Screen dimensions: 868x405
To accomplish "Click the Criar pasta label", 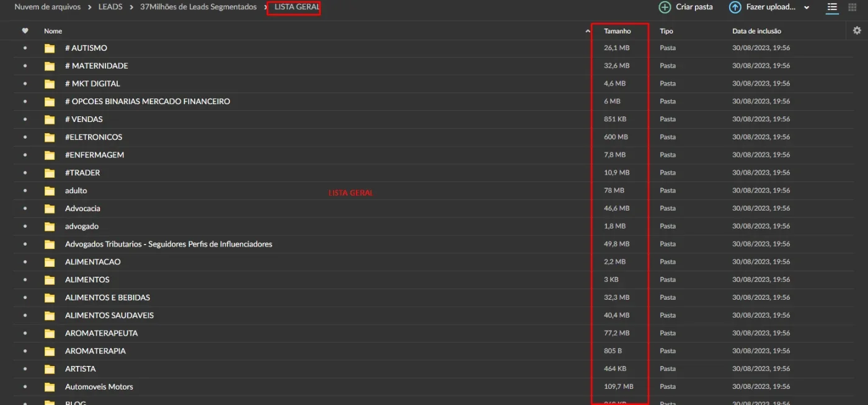I will pos(694,7).
